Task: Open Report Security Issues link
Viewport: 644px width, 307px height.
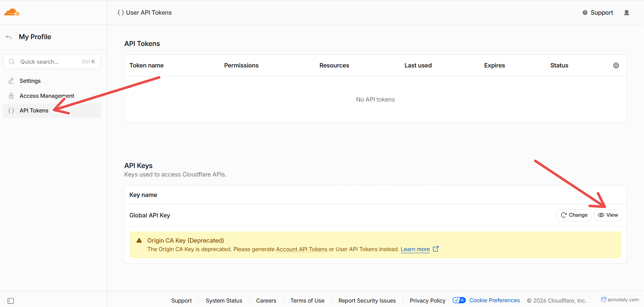Action: click(x=367, y=301)
